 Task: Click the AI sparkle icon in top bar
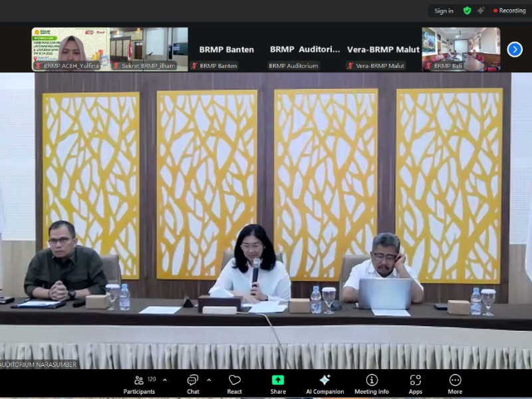click(480, 11)
